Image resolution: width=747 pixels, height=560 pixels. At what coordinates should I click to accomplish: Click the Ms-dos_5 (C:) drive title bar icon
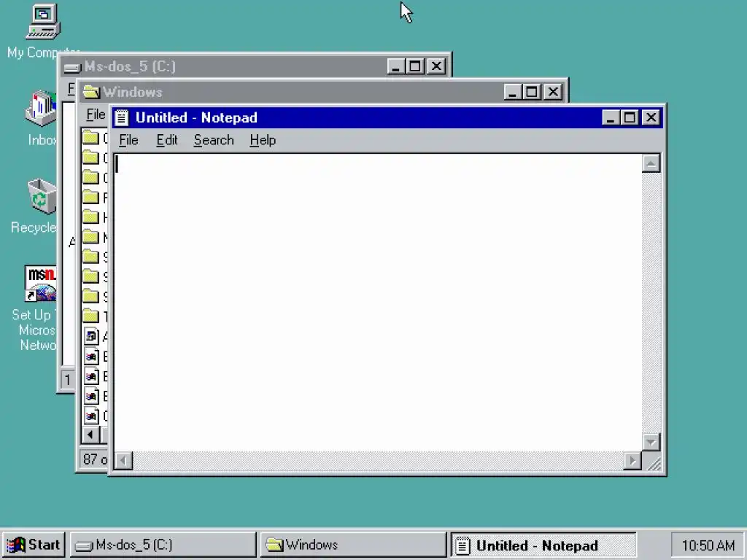[x=72, y=67]
